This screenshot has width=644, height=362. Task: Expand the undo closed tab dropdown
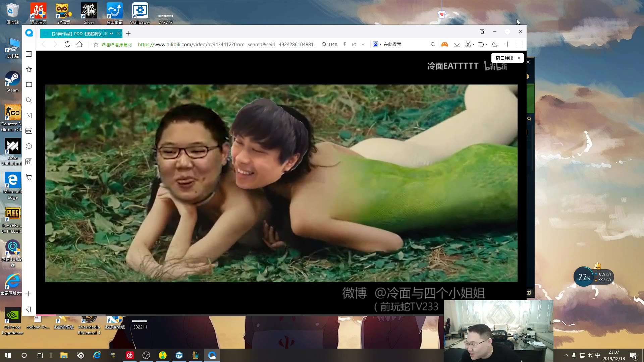pyautogui.click(x=487, y=44)
